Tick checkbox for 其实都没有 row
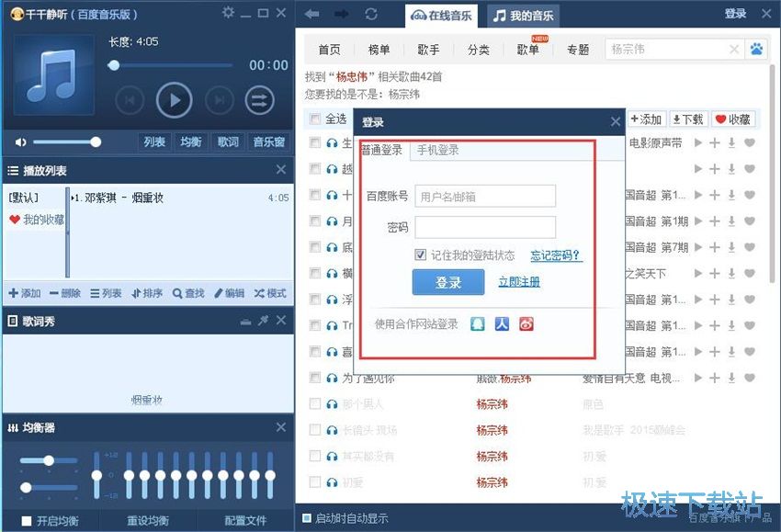Viewport: 781px width, 532px height. (x=315, y=456)
